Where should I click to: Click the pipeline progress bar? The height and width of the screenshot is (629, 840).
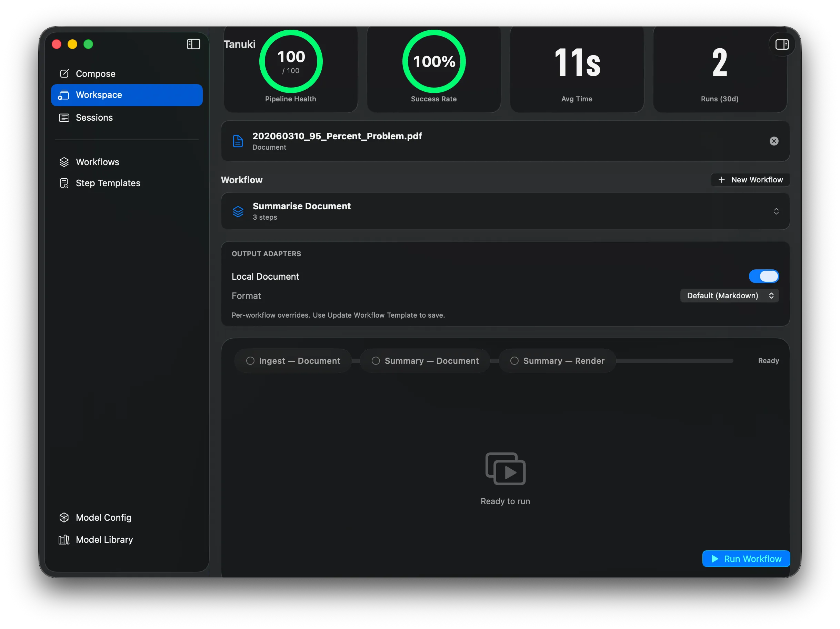point(674,360)
